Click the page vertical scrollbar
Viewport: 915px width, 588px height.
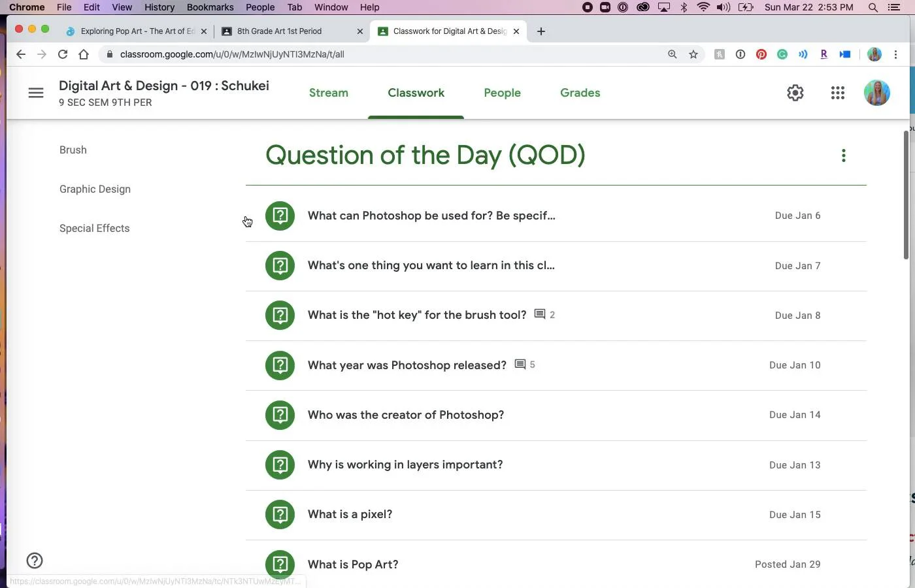906,196
